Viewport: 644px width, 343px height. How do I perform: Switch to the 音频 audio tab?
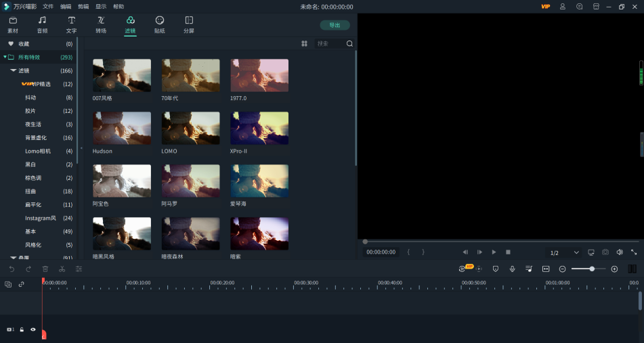tap(42, 24)
